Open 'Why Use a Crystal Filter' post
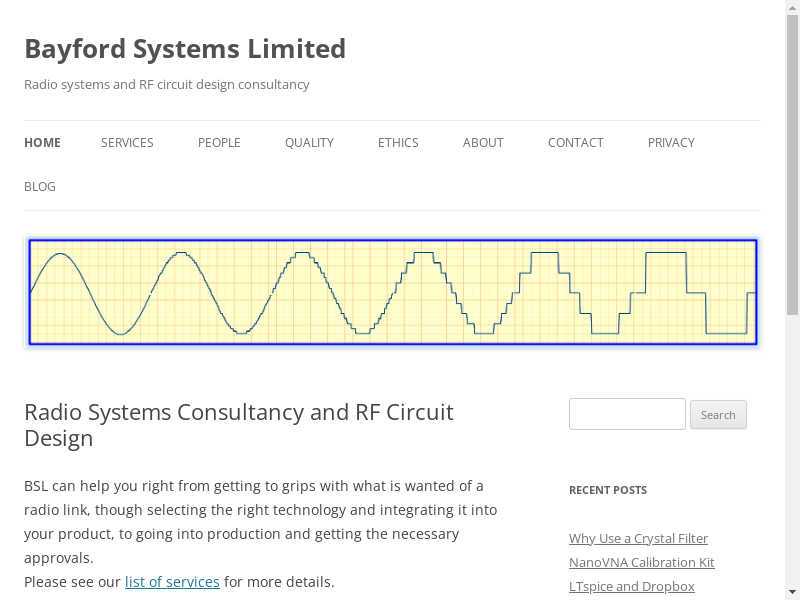Screen dimensions: 800x600 click(638, 538)
